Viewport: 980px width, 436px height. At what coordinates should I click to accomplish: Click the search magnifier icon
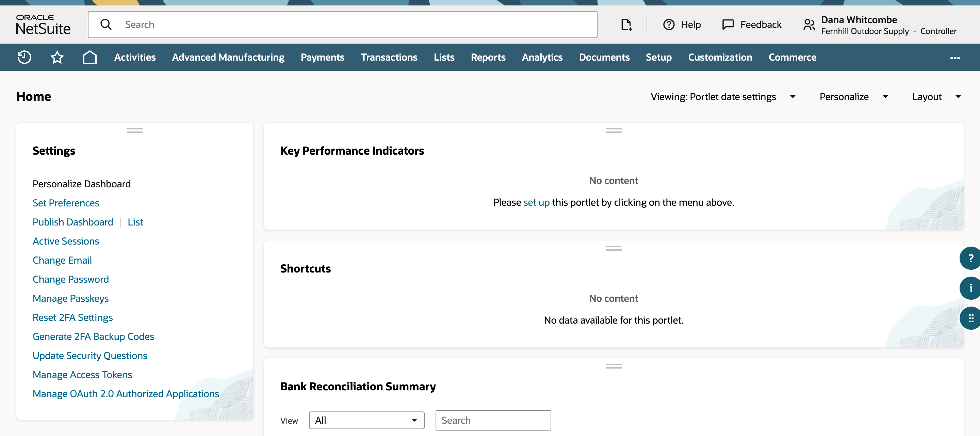point(106,25)
